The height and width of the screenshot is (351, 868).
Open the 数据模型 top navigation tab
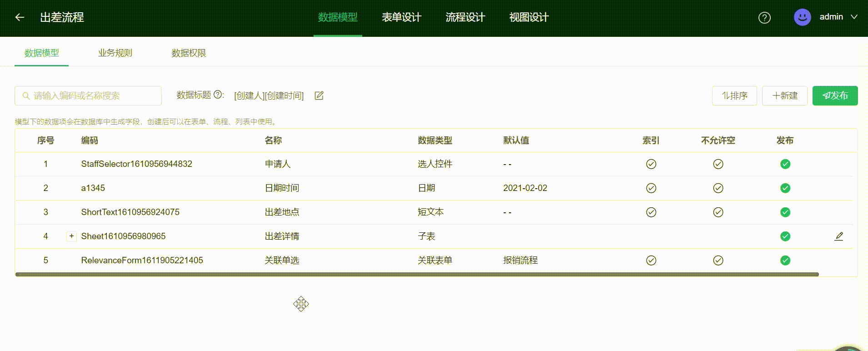(338, 17)
